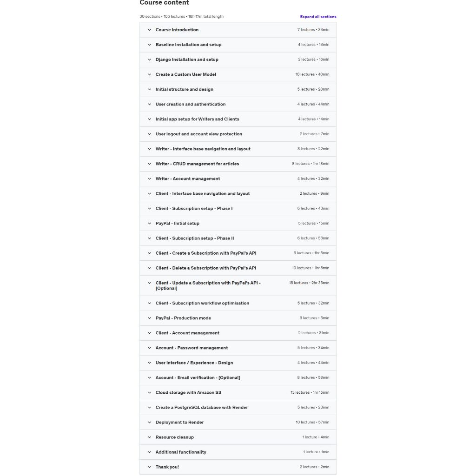Click chevron beside Baseline Installation and setup
Screen dimensions: 476x476
(x=150, y=45)
